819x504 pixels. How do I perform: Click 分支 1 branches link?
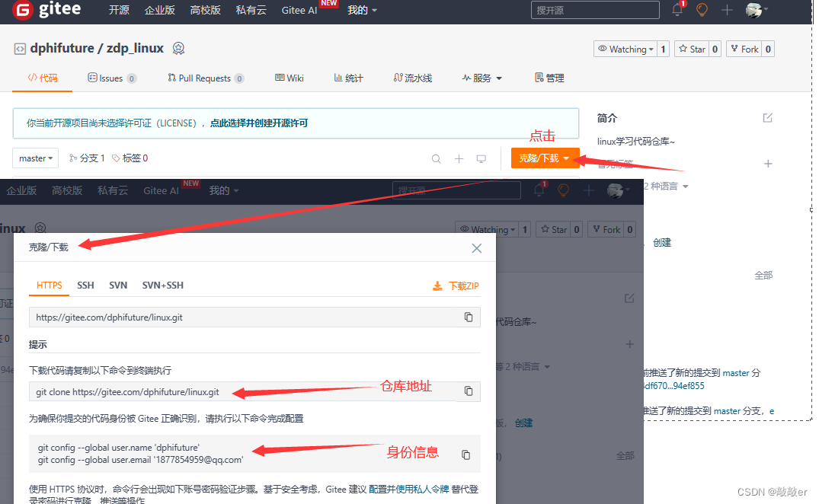point(87,158)
